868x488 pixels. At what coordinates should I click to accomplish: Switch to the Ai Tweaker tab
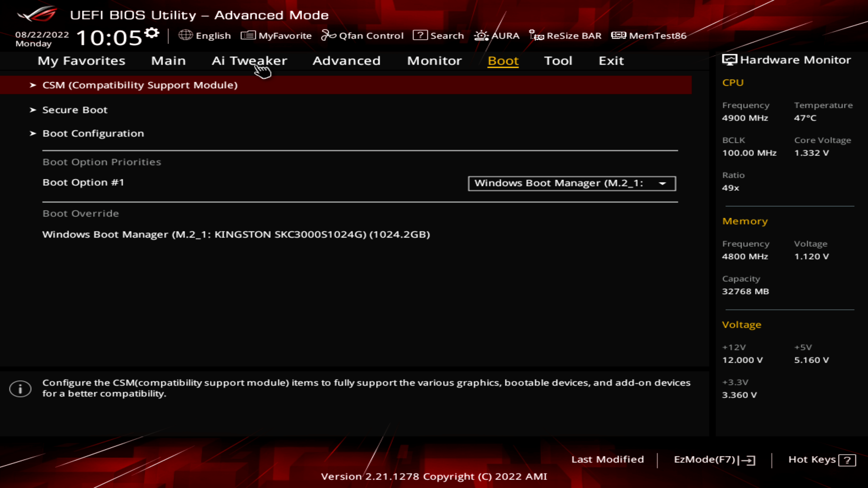[x=249, y=61]
